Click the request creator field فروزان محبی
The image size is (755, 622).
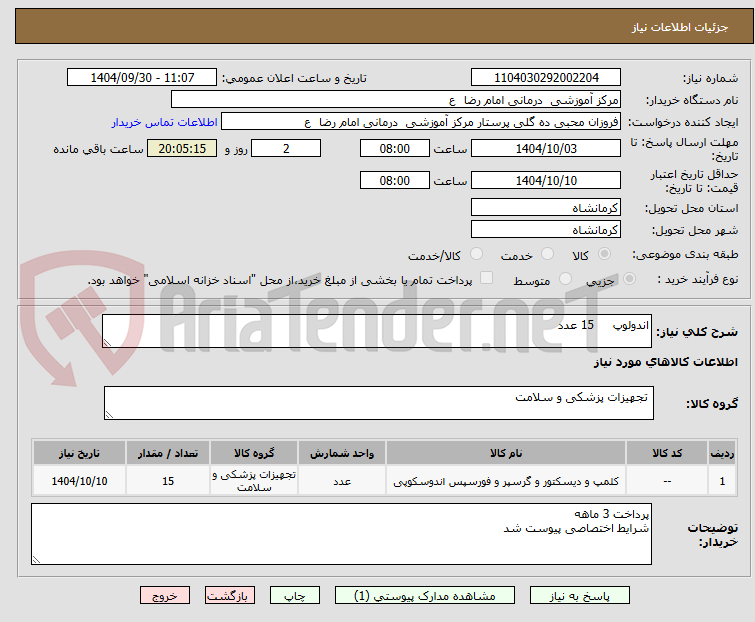[421, 122]
